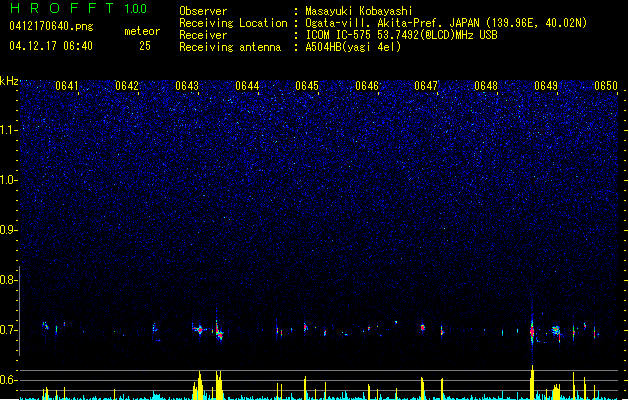Click the 0645 time marker
This screenshot has width=629, height=400.
(307, 86)
